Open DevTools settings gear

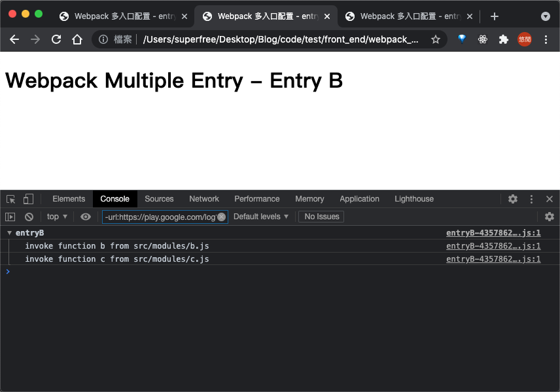point(512,198)
